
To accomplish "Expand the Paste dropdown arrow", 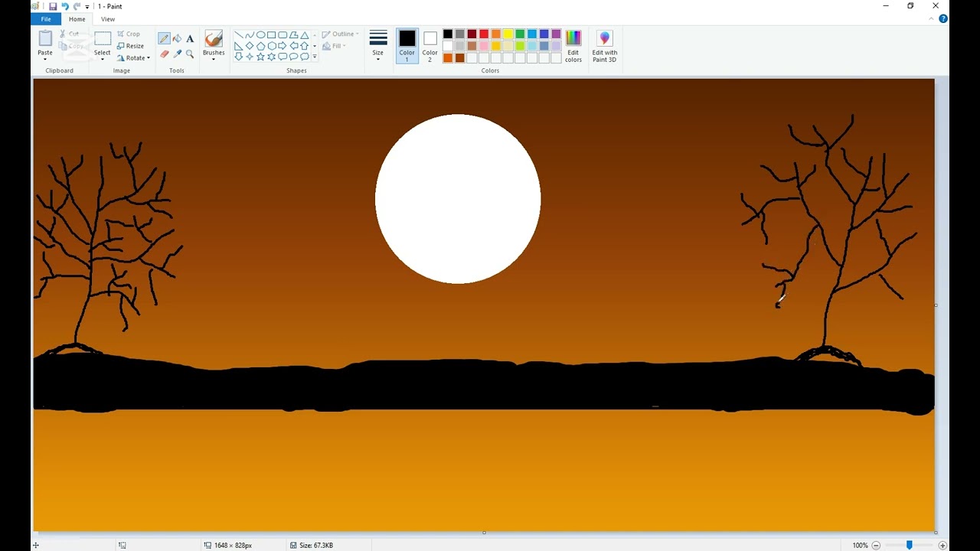I will 45,60.
